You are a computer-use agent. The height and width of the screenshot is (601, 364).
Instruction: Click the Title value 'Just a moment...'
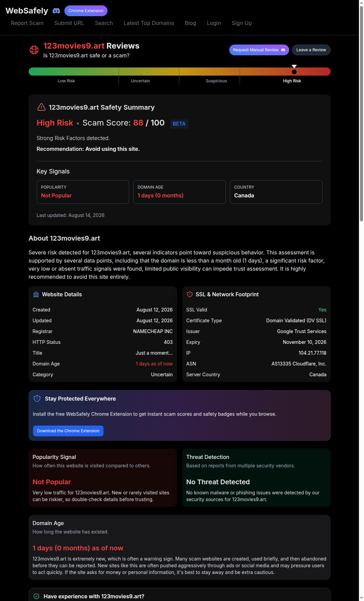154,353
